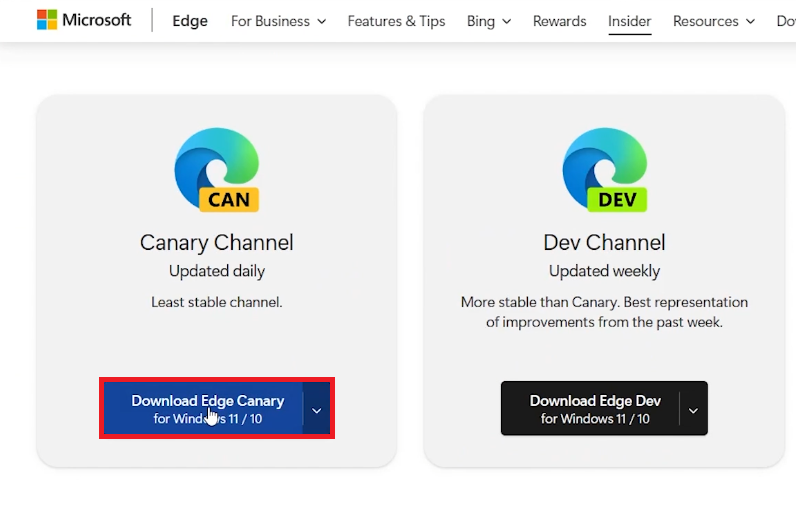Click 'Least stable channel.' text
The width and height of the screenshot is (796, 516).
click(x=217, y=302)
